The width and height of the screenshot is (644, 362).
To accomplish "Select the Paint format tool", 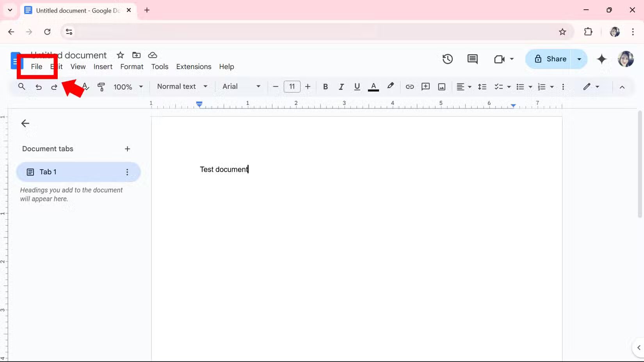I will [x=101, y=87].
